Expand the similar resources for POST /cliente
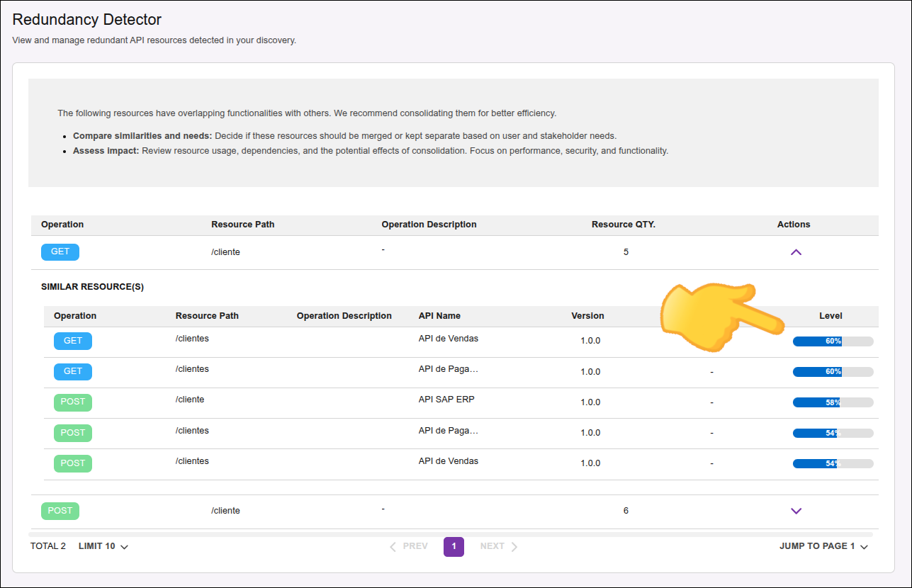The height and width of the screenshot is (588, 912). tap(796, 510)
